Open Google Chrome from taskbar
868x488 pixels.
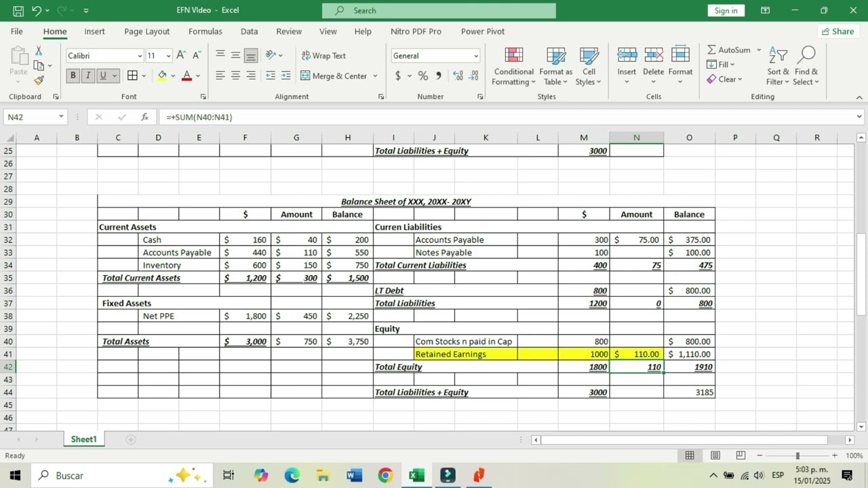[x=385, y=475]
